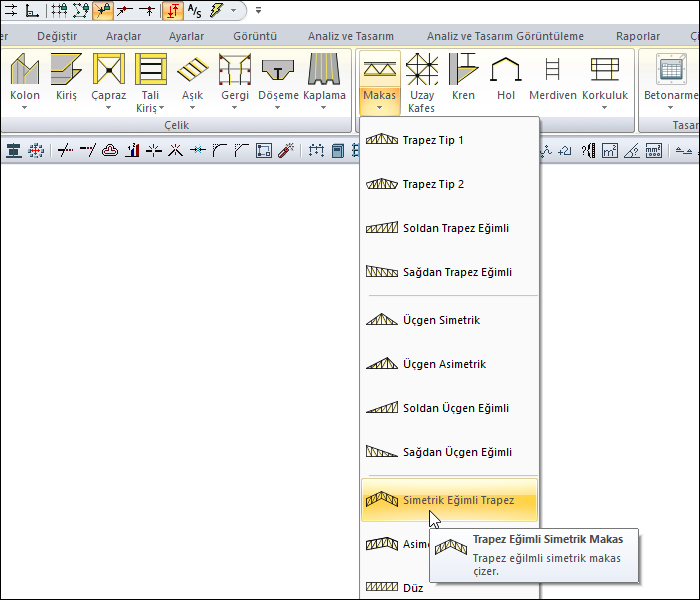Pick Sağdan Trapez Eğimli truss option
Image resolution: width=700 pixels, height=600 pixels.
tap(456, 272)
